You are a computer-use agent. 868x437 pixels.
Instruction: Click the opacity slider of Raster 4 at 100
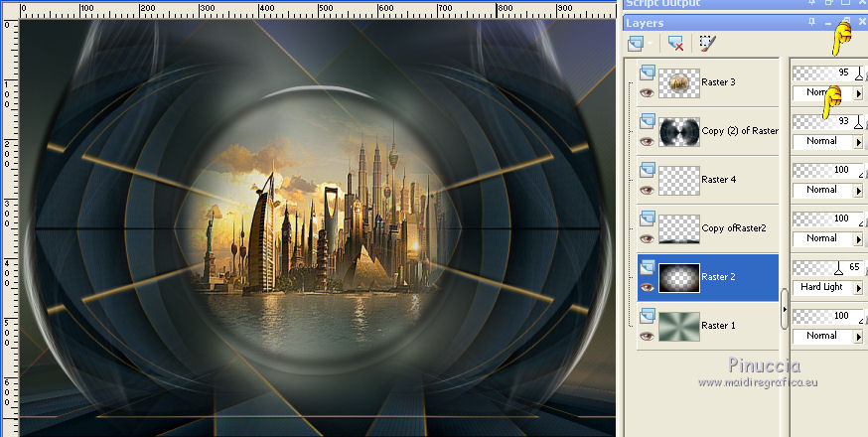827,171
